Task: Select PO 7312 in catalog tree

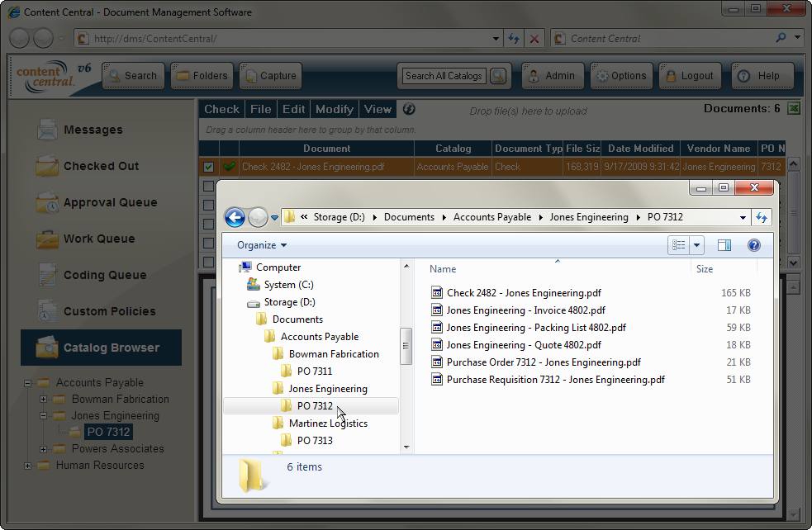Action: pyautogui.click(x=108, y=433)
